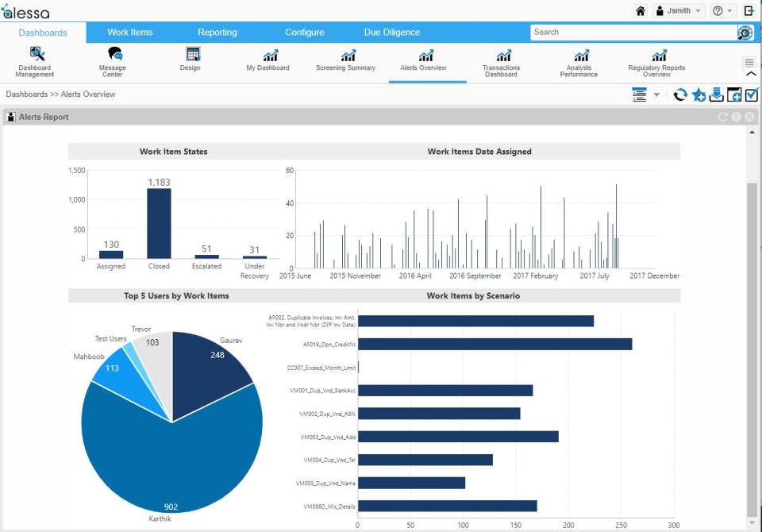
Task: Click the alessa logo
Action: pos(25,12)
